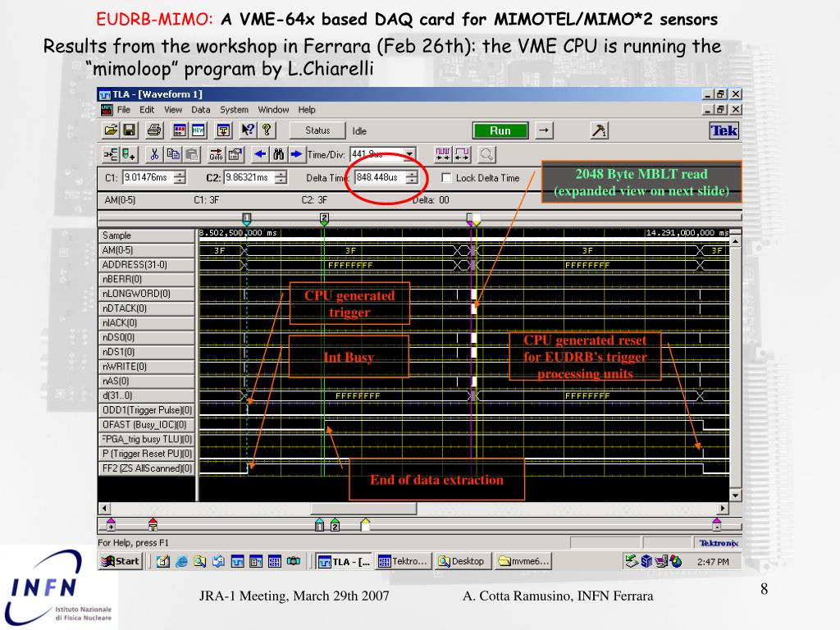This screenshot has height=630, width=840.
Task: Click the GoTo toolbar icon
Action: (x=216, y=155)
